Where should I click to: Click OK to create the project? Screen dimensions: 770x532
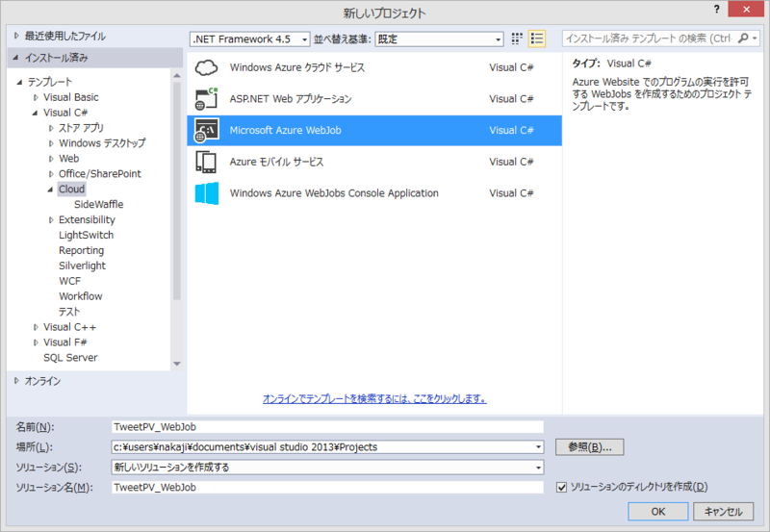tap(658, 512)
